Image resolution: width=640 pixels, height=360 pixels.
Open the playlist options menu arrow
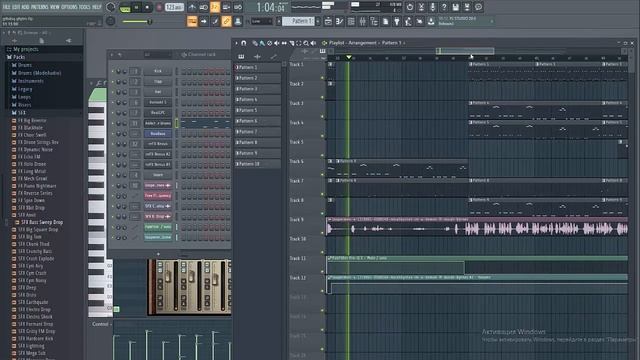pos(236,43)
